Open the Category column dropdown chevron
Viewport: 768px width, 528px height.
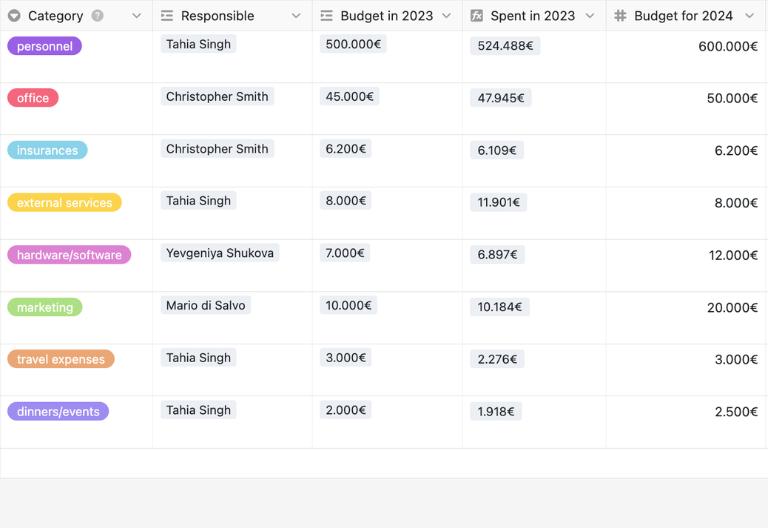[x=137, y=16]
